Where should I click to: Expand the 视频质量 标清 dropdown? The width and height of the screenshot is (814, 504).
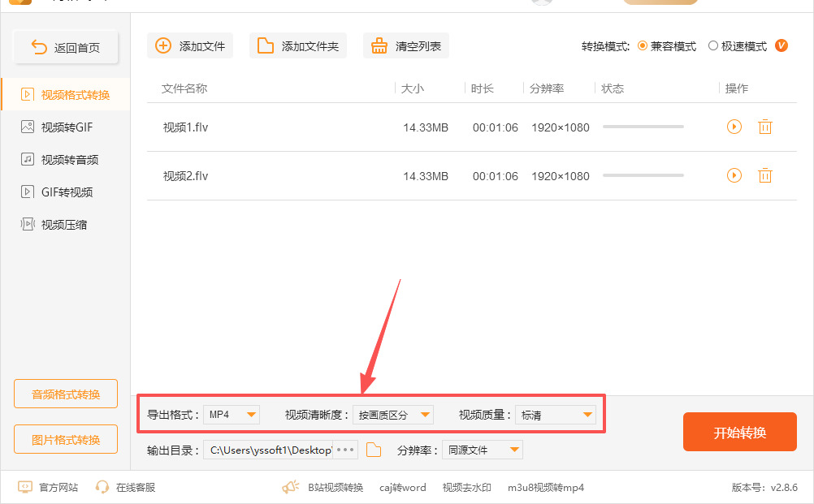[556, 415]
